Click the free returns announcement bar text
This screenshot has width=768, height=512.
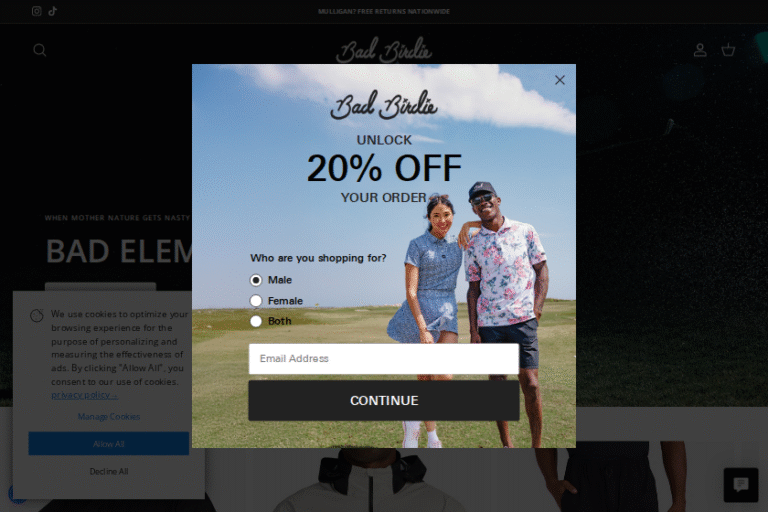[x=384, y=11]
